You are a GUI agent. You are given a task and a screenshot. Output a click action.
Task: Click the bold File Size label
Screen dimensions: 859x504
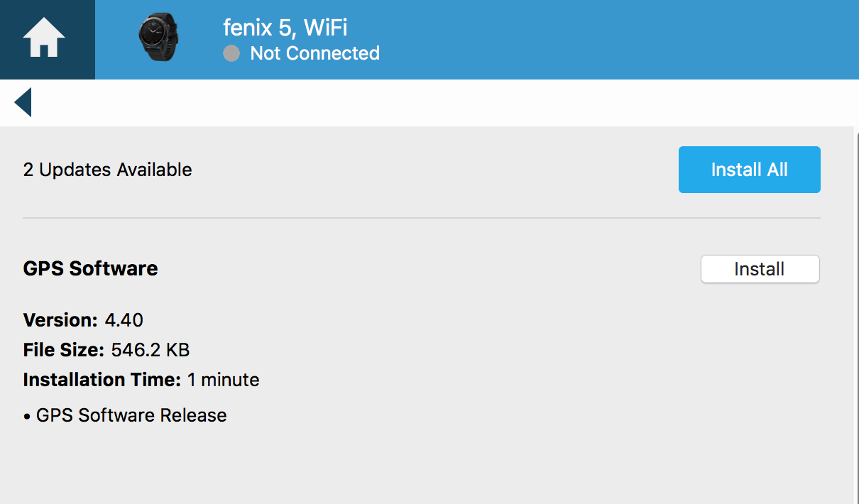64,350
